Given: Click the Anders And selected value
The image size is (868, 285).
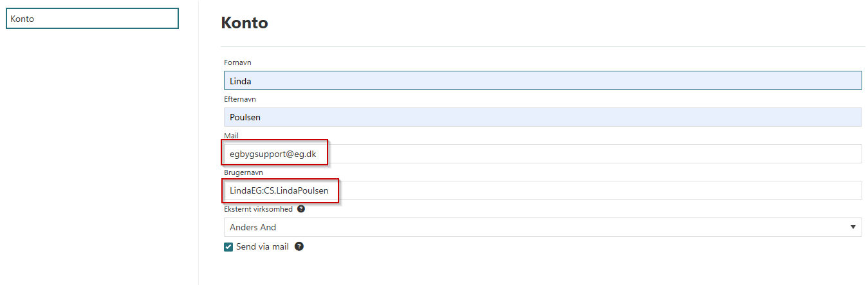Looking at the screenshot, I should click(253, 227).
